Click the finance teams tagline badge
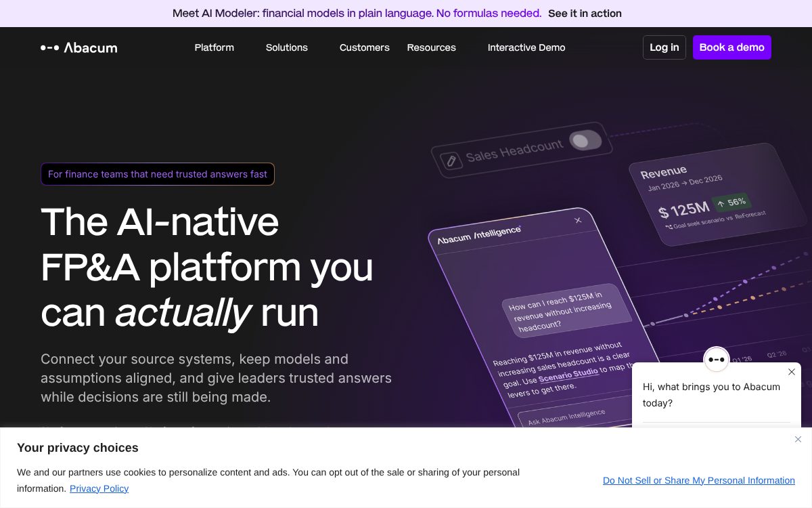This screenshot has height=508, width=812. (x=158, y=174)
